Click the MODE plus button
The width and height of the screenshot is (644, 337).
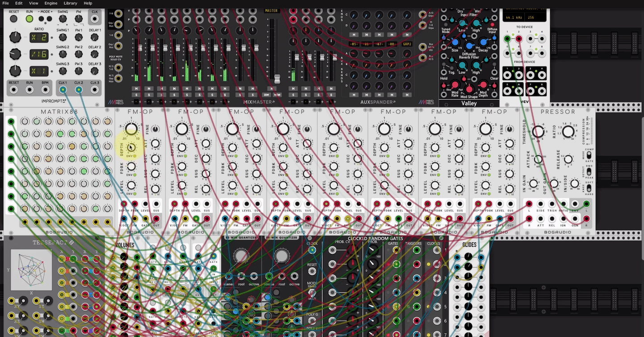49,19
